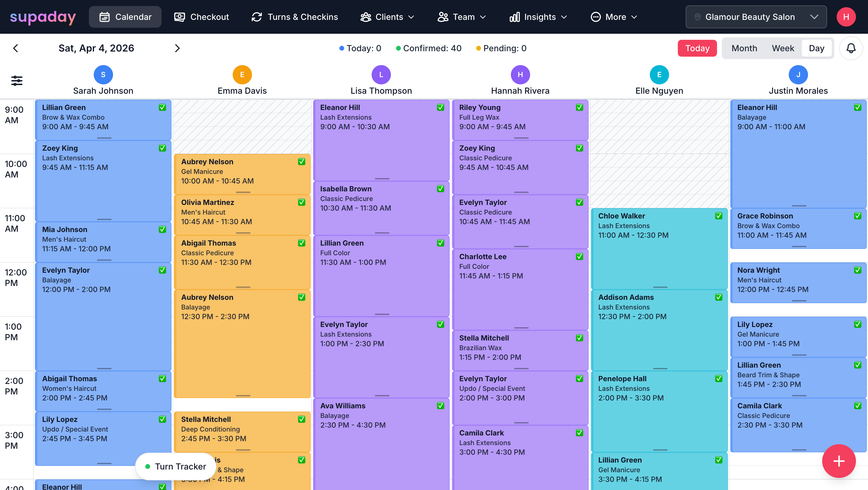Click the red add appointment plus button
The image size is (868, 490).
coord(839,461)
